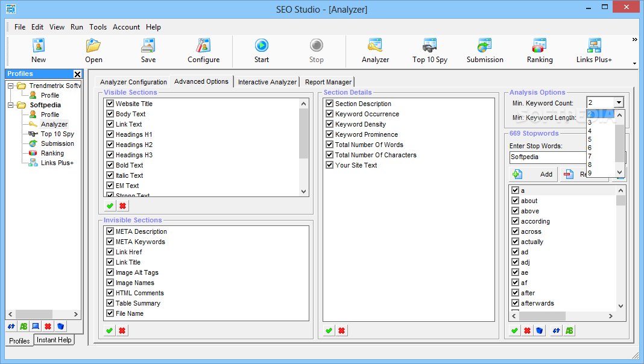Uncheck the Website Title visible section
Screen dimensions: 644x364
pyautogui.click(x=110, y=104)
